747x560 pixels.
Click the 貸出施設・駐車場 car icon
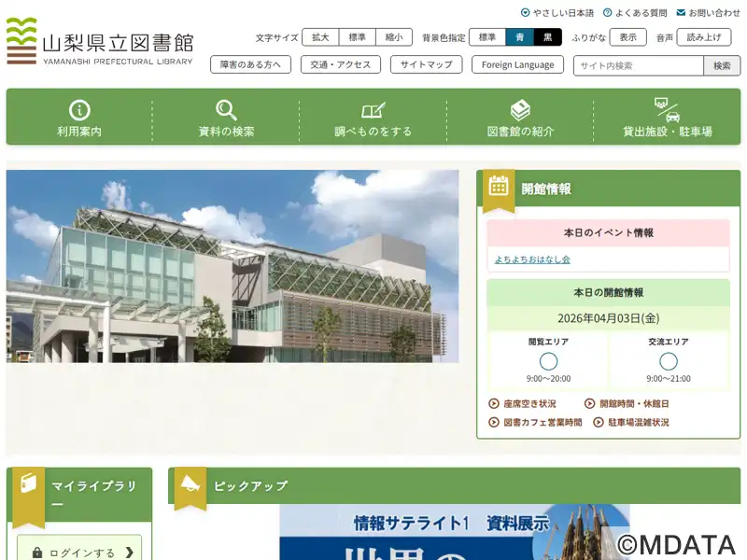667,109
